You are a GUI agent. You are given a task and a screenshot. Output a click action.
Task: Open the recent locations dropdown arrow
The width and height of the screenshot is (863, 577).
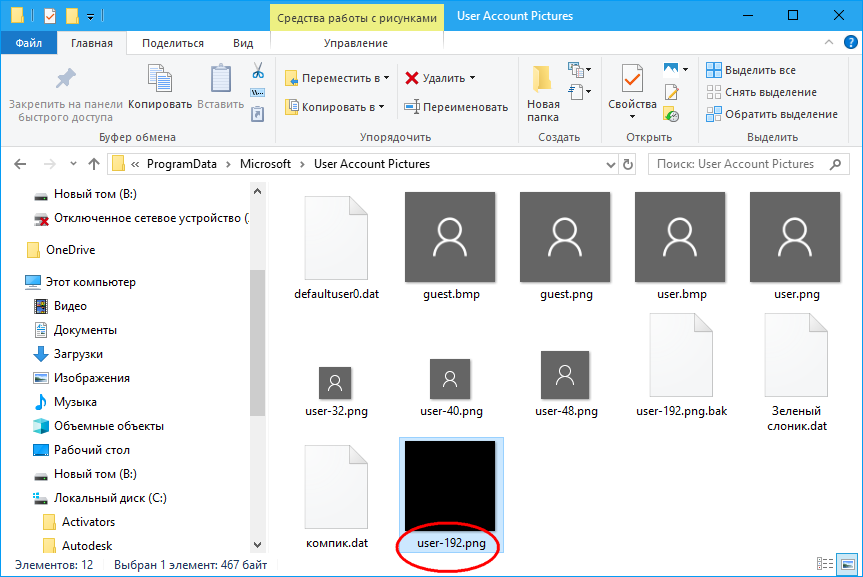[73, 164]
